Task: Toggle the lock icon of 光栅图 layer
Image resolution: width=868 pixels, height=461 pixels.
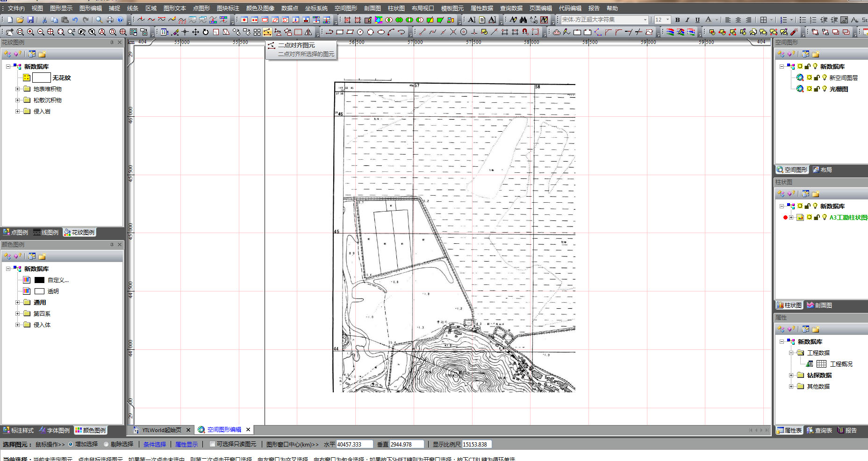Action: (x=817, y=89)
